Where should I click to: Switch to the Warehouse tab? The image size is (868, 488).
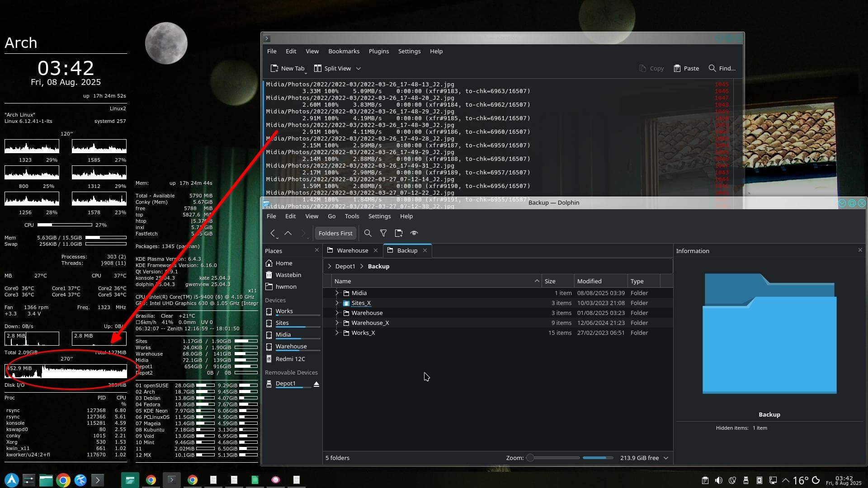coord(352,250)
